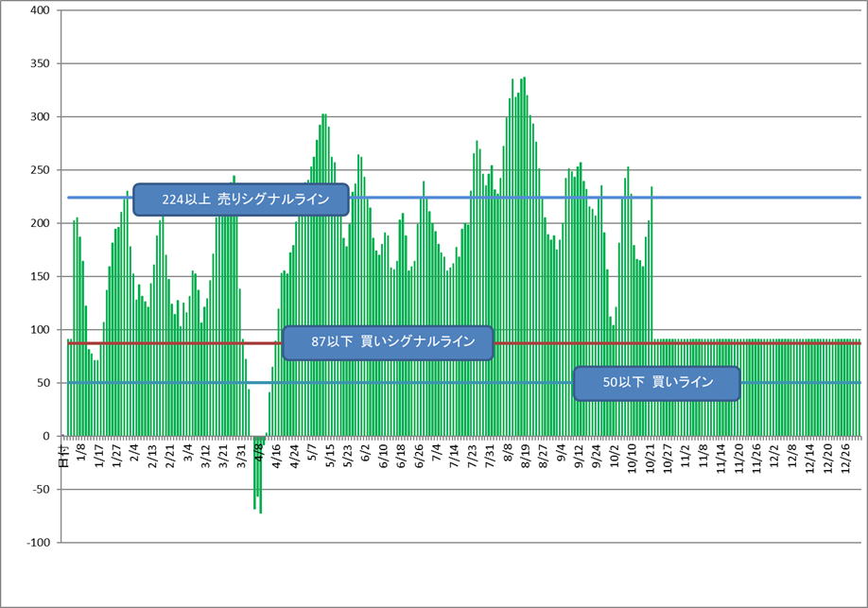Click the 87以下 買いシグナルライン label box
Screen dimensions: 868x608
click(x=389, y=342)
